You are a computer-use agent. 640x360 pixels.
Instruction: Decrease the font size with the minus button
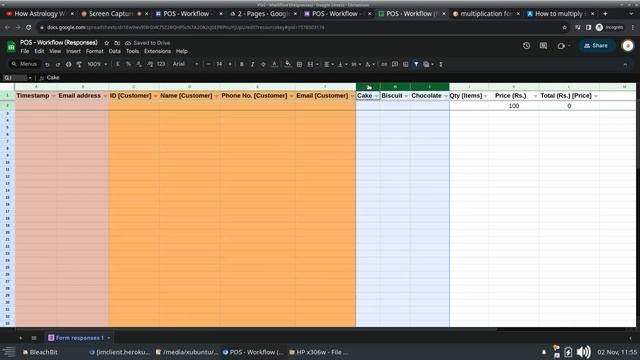pyautogui.click(x=209, y=64)
